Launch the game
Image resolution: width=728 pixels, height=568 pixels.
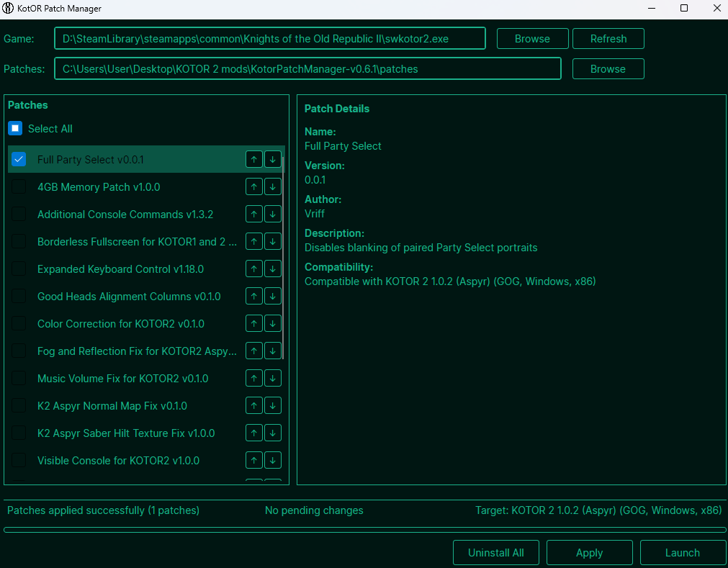click(x=683, y=553)
